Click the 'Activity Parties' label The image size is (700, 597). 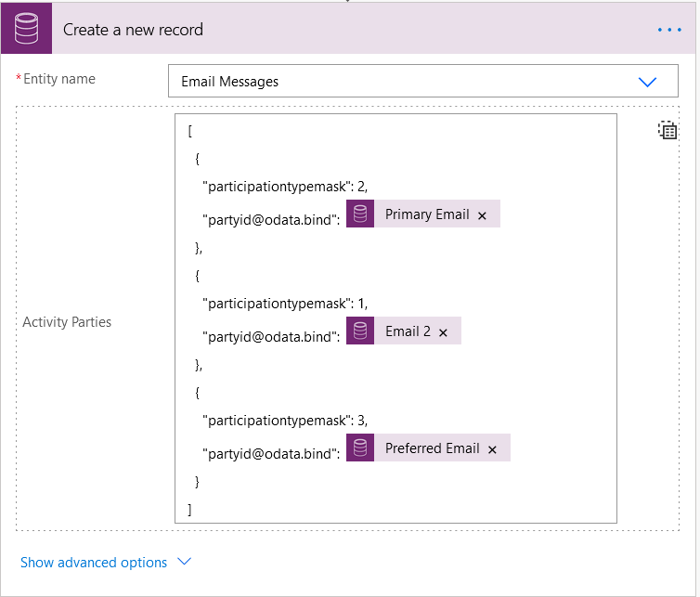point(67,322)
